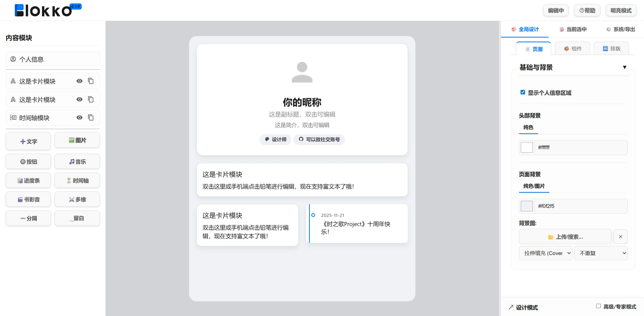Add a 音乐 music module

tap(77, 161)
